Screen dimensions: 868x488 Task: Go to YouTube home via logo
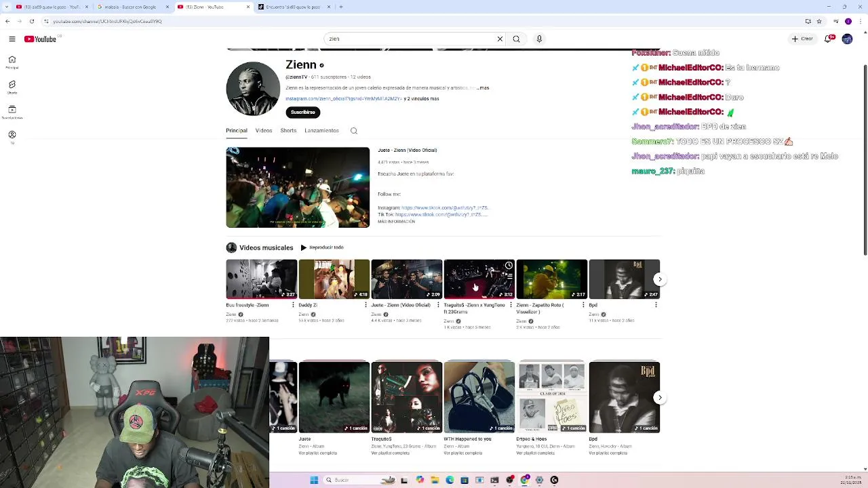41,39
